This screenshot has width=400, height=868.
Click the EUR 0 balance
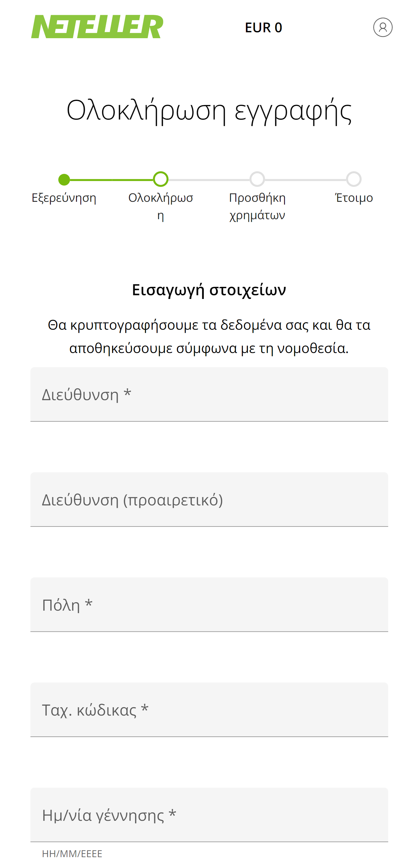263,28
